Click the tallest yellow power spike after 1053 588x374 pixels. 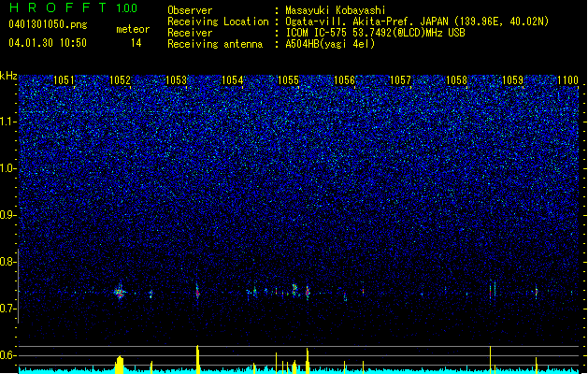click(197, 359)
